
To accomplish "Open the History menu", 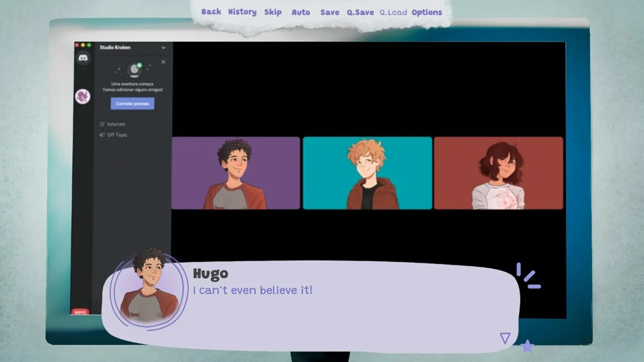I will 241,12.
